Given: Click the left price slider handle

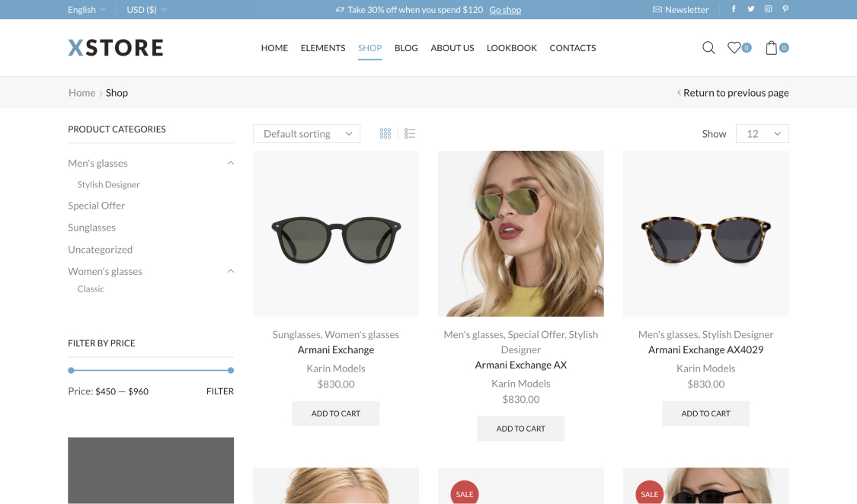Looking at the screenshot, I should [71, 371].
